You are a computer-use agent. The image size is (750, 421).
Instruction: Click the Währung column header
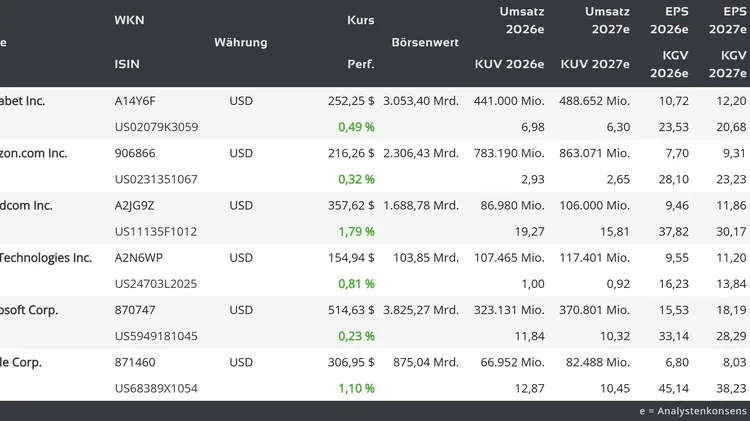240,42
